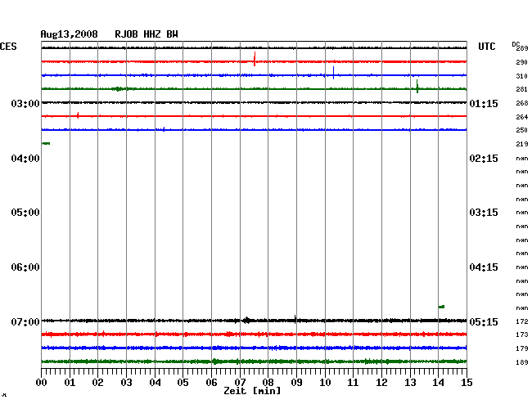Click the DC value 289
532x404 pixels.
tap(522, 48)
